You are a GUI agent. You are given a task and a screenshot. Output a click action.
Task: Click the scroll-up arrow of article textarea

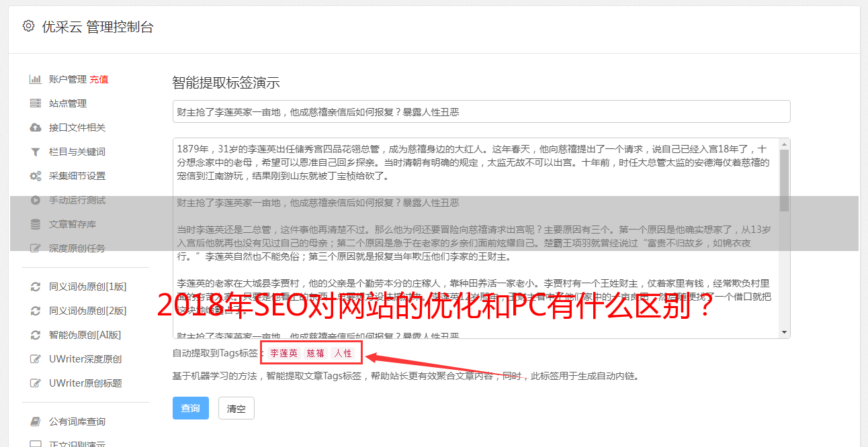(x=784, y=144)
